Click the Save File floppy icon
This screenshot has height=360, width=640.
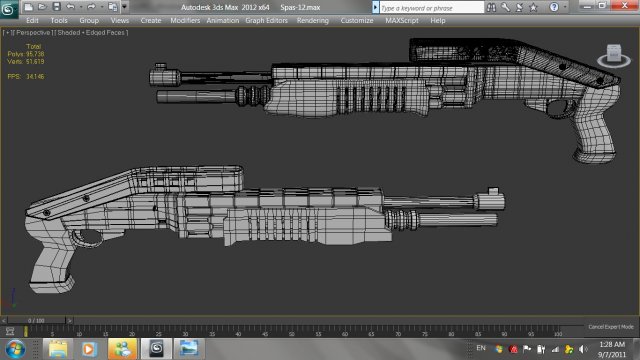pyautogui.click(x=57, y=7)
